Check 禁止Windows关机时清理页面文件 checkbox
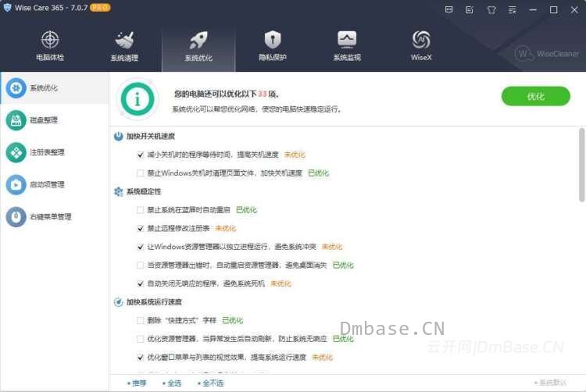586x392 pixels. coord(140,173)
